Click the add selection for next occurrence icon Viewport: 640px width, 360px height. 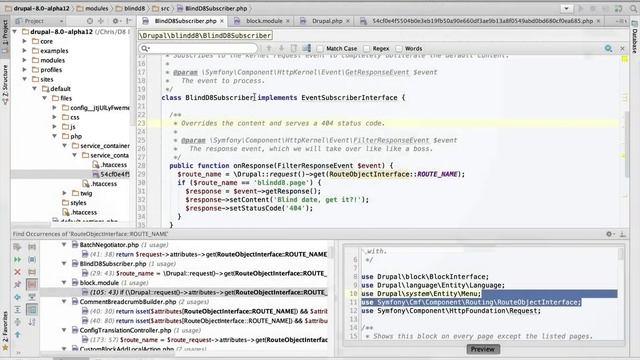tap(294, 48)
